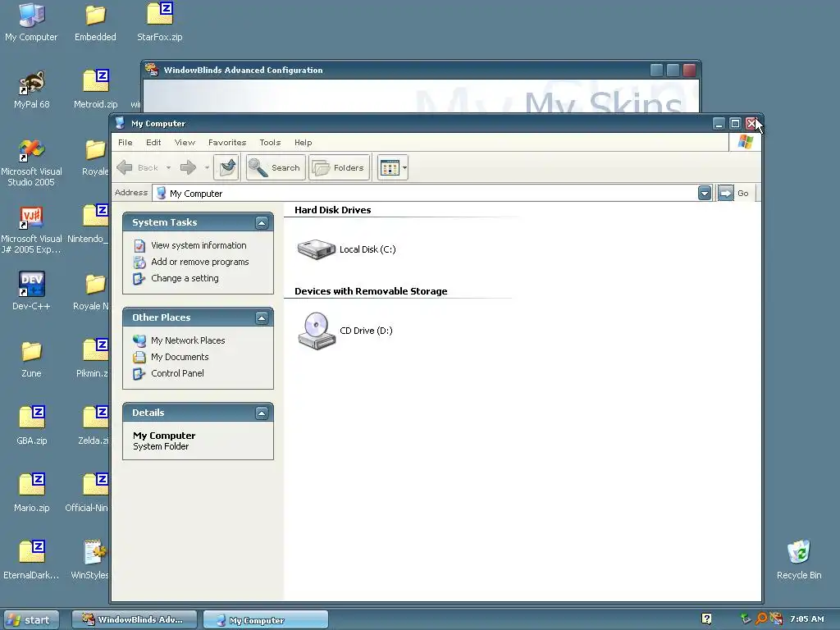Collapse the Other Places panel
840x630 pixels.
click(262, 318)
